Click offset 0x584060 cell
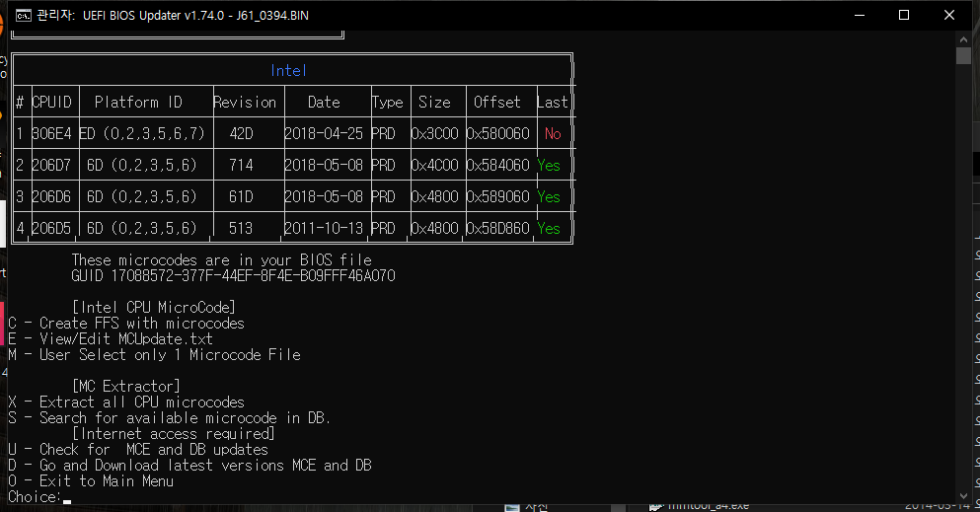Viewport: 980px width, 512px height. click(498, 165)
